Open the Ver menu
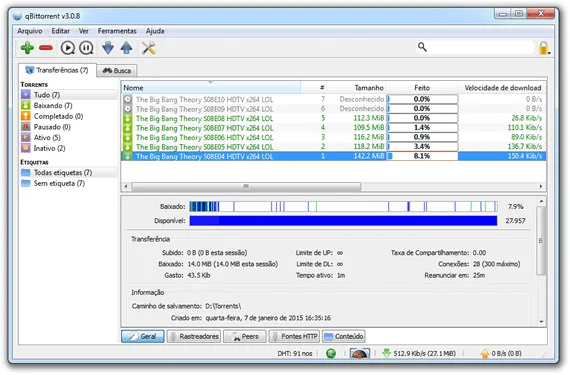 (84, 31)
